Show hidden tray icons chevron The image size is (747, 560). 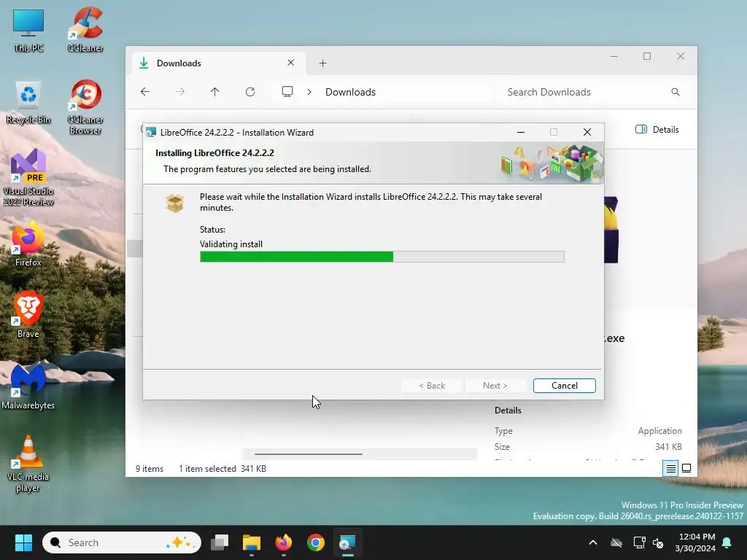593,542
